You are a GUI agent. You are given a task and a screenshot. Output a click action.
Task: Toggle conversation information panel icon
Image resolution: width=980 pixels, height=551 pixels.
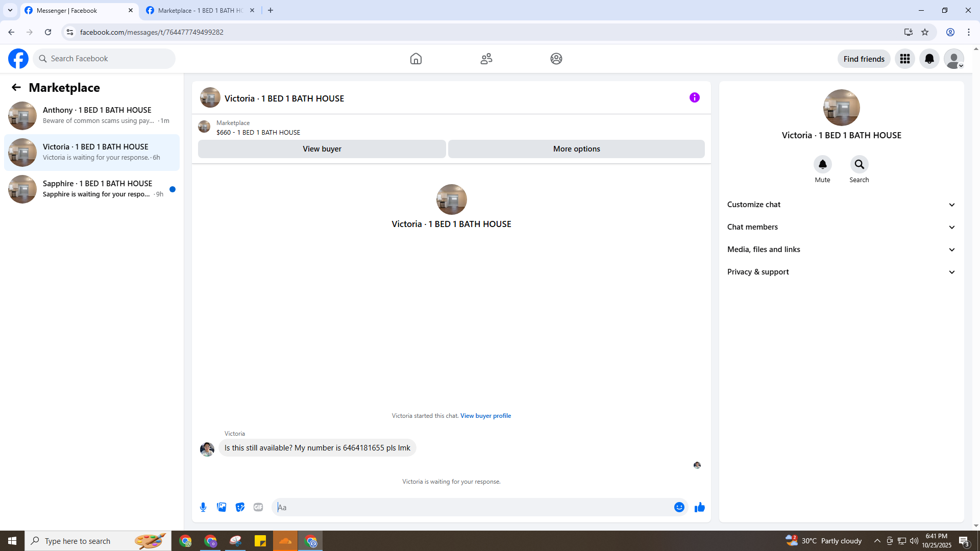tap(694, 97)
